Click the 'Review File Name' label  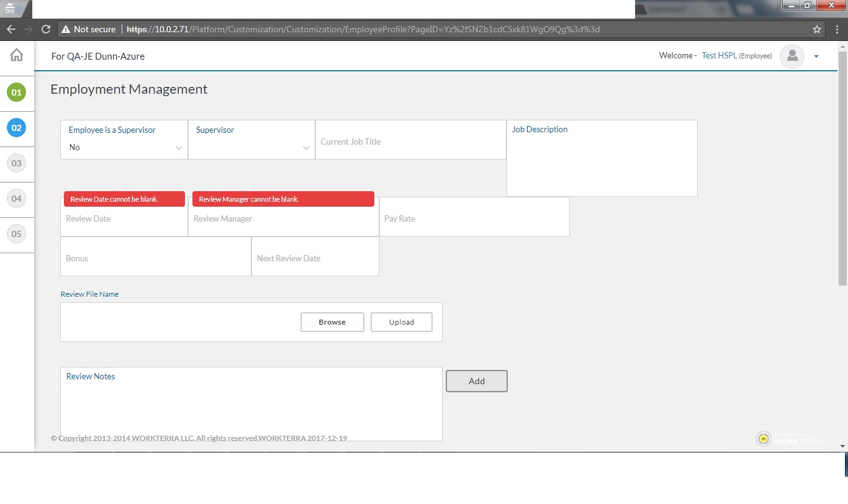(x=89, y=294)
